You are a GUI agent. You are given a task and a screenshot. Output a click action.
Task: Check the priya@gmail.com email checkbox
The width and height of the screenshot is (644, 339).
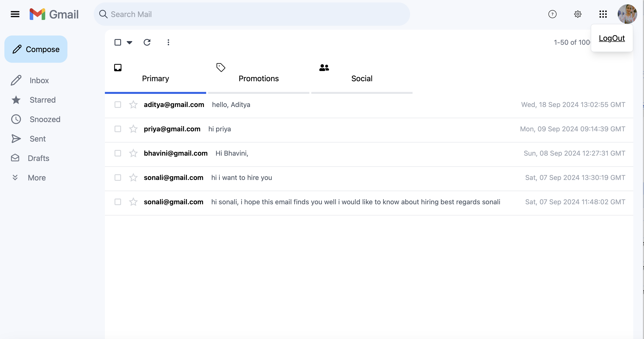click(118, 129)
